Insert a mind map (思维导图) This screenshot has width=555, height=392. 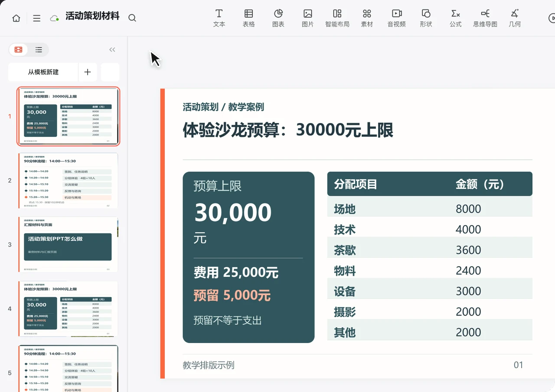[x=485, y=18]
